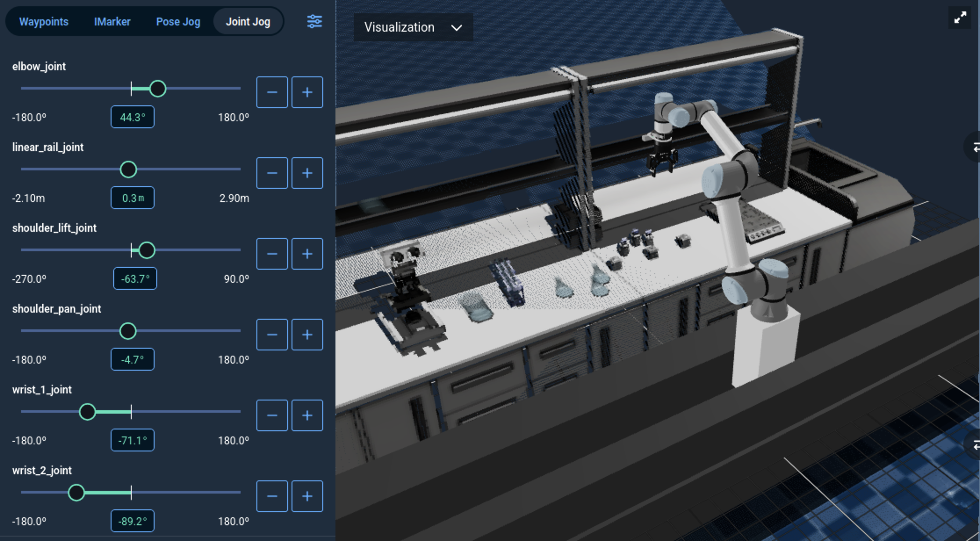
Task: Edit the shoulder_lift_joint value field -63.7°
Action: (x=135, y=279)
